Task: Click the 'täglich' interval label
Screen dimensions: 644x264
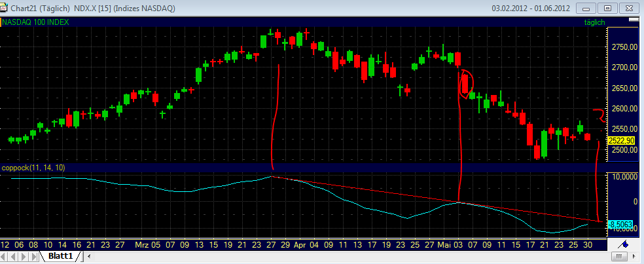Action: pos(595,23)
